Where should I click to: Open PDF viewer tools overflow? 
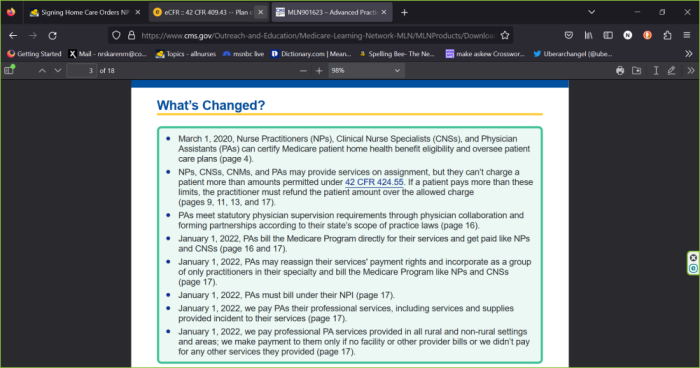coord(691,71)
